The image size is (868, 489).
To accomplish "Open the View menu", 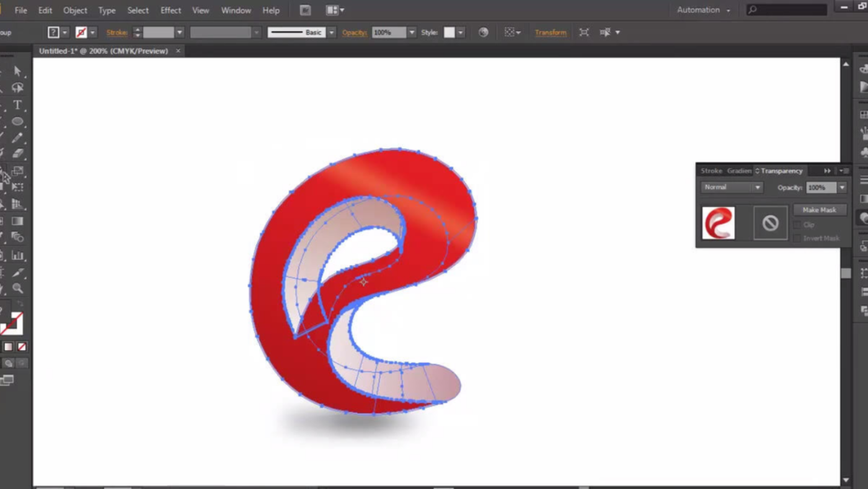I will point(200,11).
